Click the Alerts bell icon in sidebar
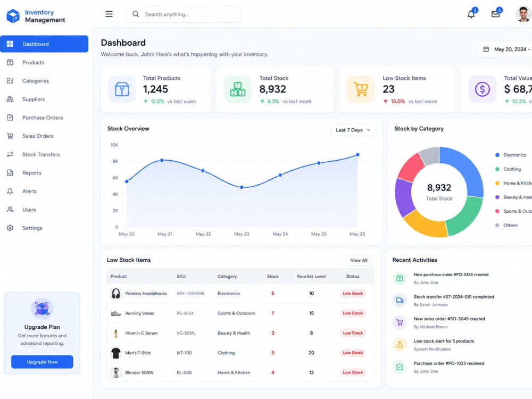The image size is (532, 399). [10, 191]
